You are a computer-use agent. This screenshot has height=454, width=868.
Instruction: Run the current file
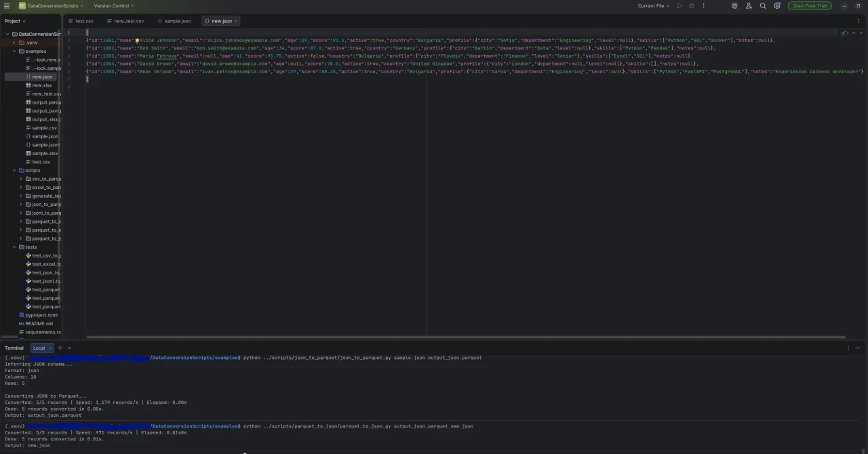(679, 5)
